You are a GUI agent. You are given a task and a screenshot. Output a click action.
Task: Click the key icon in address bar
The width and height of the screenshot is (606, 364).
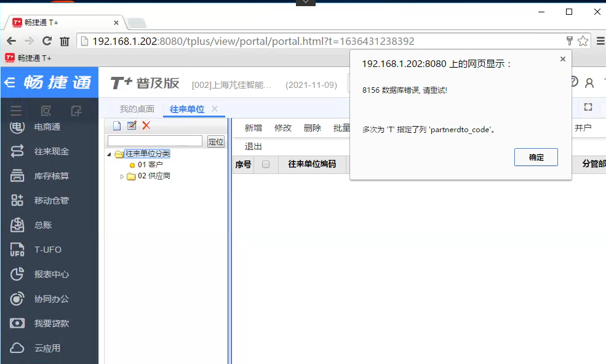pos(569,41)
